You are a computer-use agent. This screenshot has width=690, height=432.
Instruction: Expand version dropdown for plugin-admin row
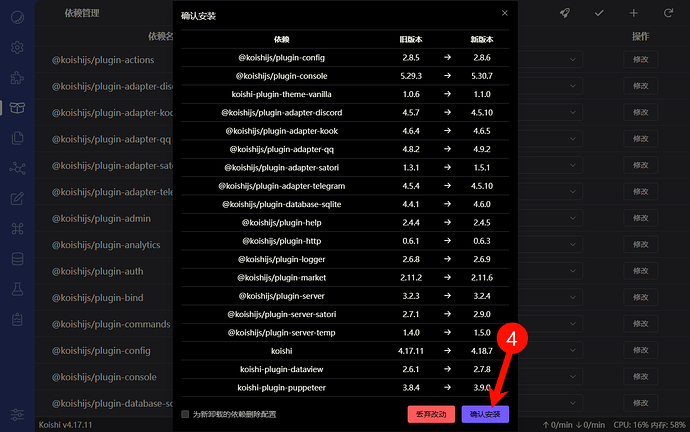[573, 218]
